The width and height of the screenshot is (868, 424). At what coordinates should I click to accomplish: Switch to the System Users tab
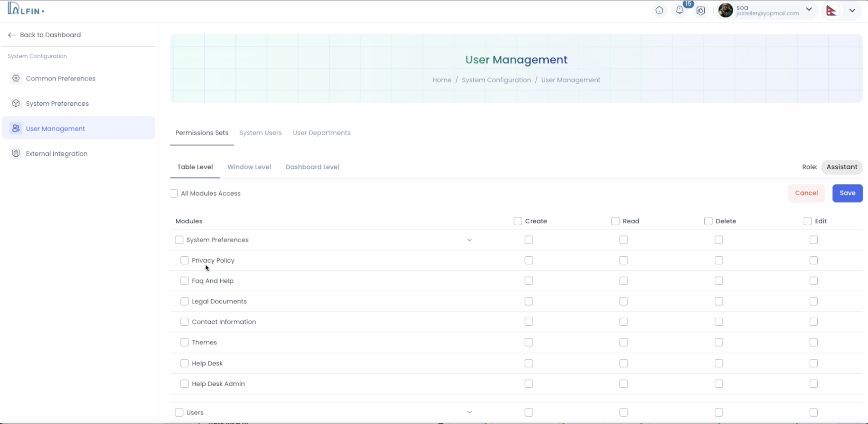coord(260,133)
